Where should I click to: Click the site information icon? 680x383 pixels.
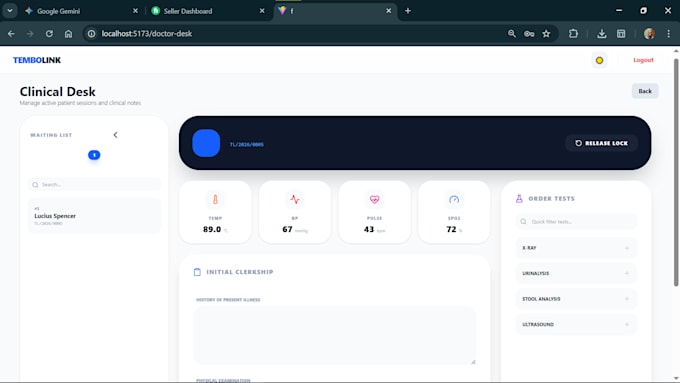pyautogui.click(x=91, y=34)
